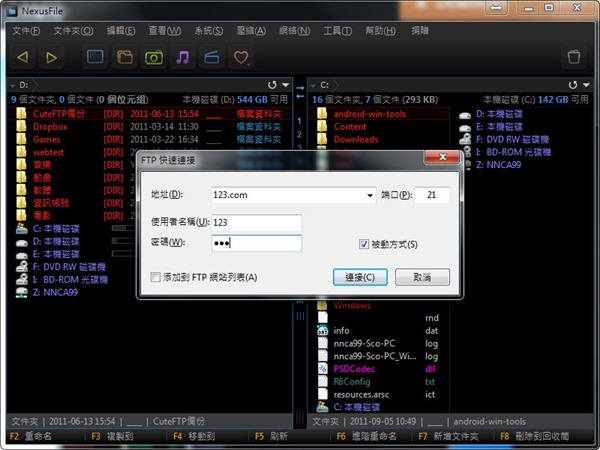Viewport: 600px width, 450px height.
Task: Open the recycle bin toolbar icon
Action: 574,57
